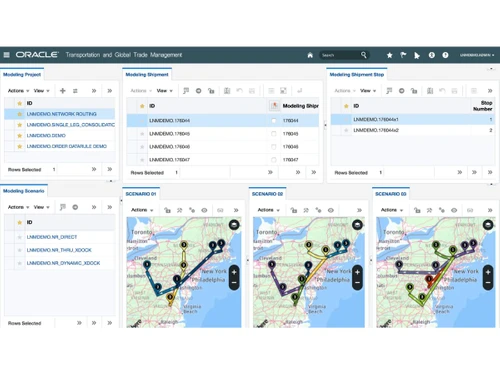Zoom out on Scenario 02 map
Image resolution: width=500 pixels, height=375 pixels.
(x=357, y=283)
